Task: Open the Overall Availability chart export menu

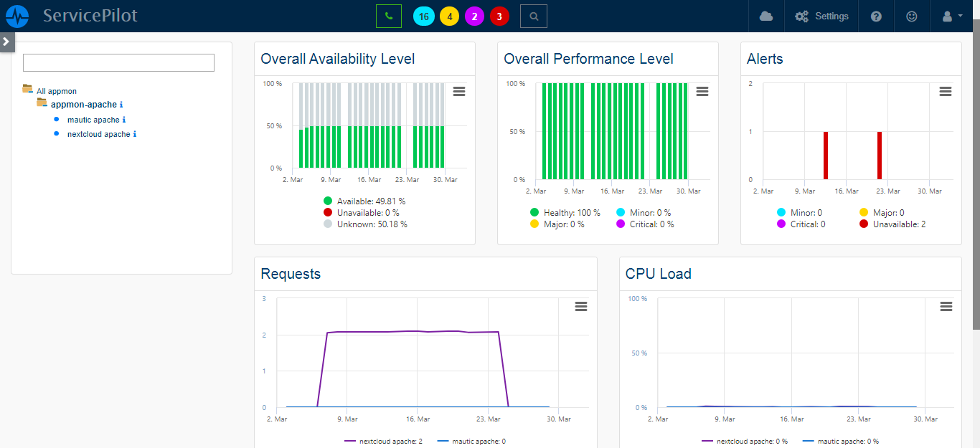Action: (458, 91)
